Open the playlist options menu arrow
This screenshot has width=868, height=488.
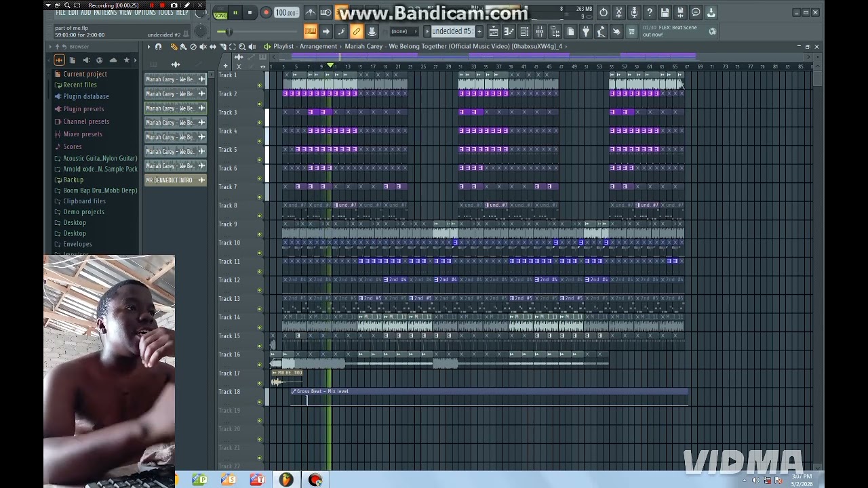click(x=149, y=46)
